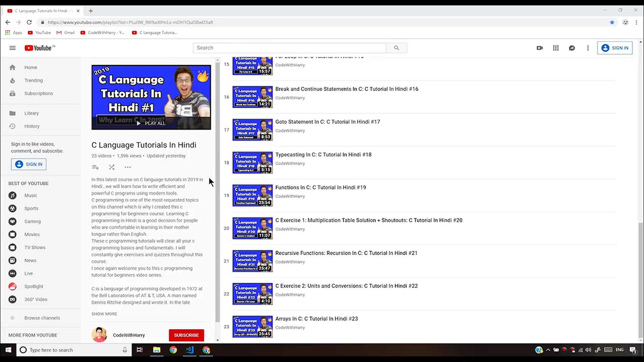The width and height of the screenshot is (644, 362).
Task: Open the C Language Tutoria... bookmark
Action: (155, 33)
